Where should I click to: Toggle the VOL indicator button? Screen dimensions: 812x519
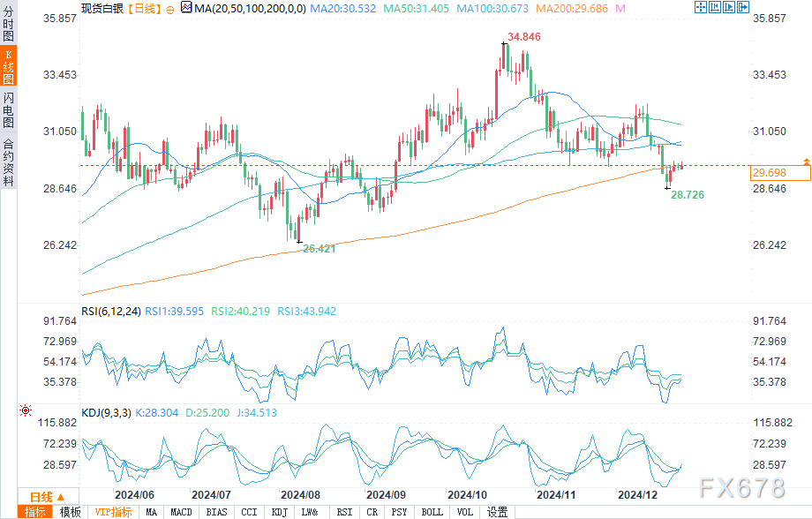(x=464, y=512)
